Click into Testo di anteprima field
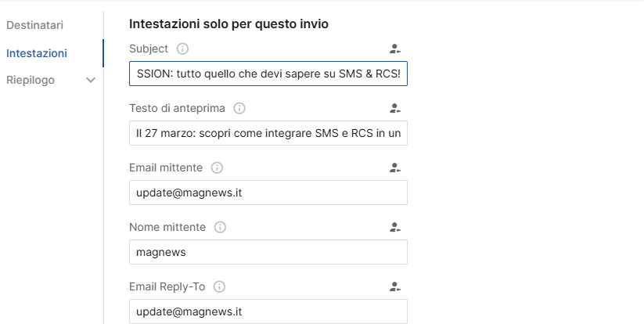Image resolution: width=644 pixels, height=324 pixels. (268, 133)
